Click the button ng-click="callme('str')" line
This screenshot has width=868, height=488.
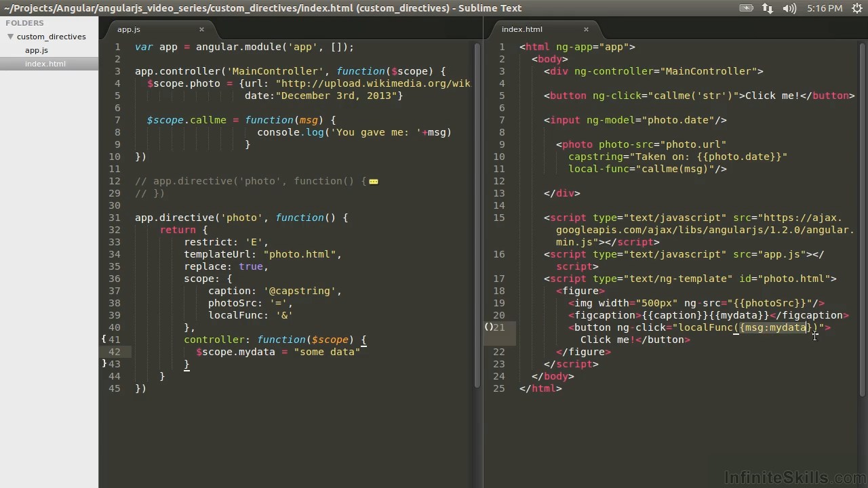point(699,96)
